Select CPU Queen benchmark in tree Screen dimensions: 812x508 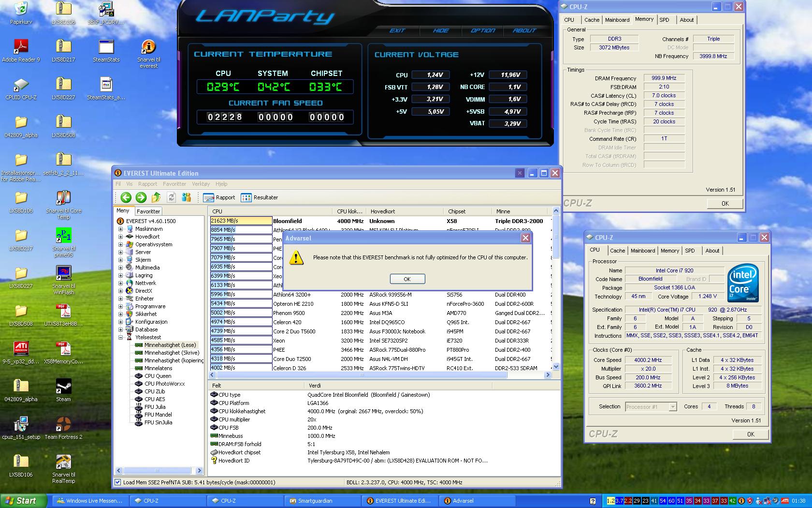coord(158,376)
